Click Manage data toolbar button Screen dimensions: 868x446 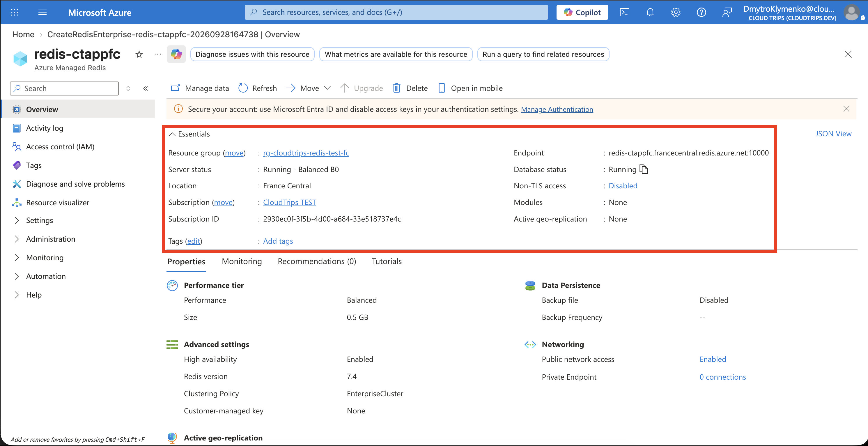point(200,88)
